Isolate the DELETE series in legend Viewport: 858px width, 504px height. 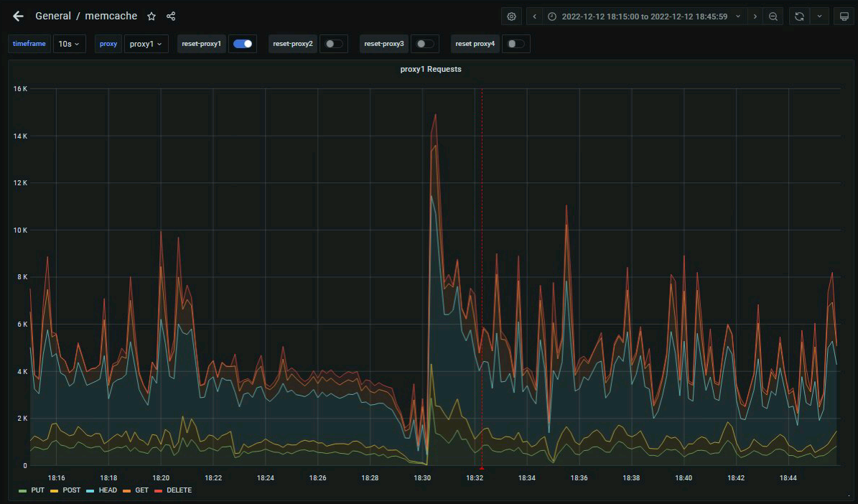pos(179,490)
